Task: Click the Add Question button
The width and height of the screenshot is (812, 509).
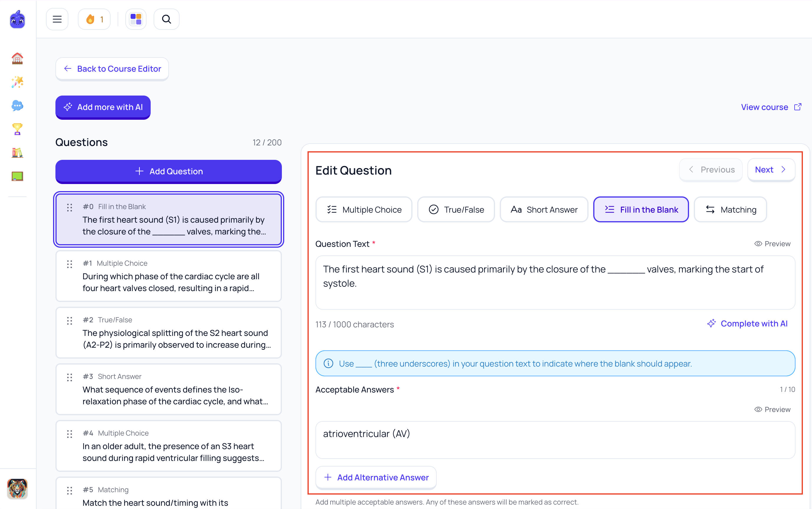Action: click(169, 171)
